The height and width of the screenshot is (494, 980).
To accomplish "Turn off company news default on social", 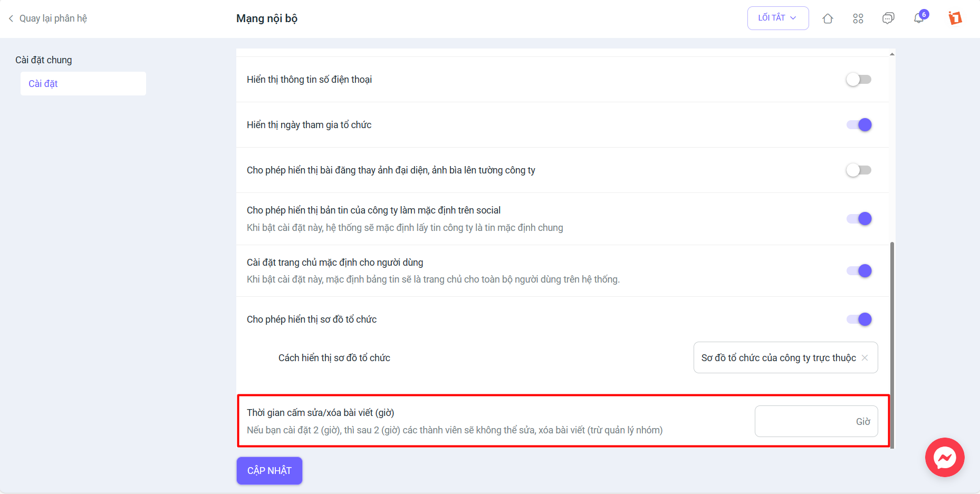I will tap(859, 219).
